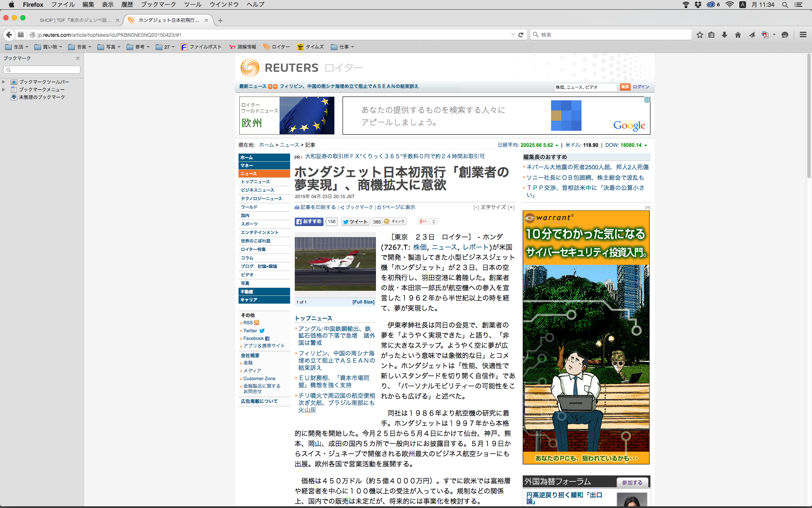
Task: Click the home toolbar icon
Action: tap(738, 35)
